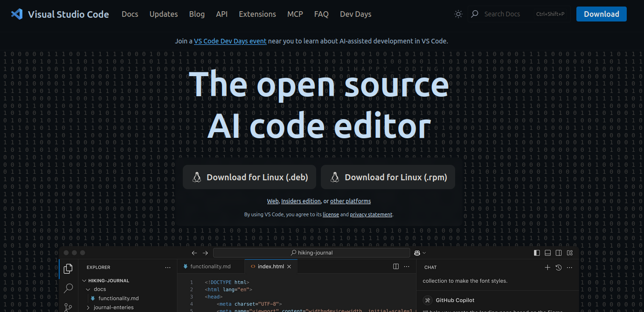Switch to the index.html editor tab

(271, 266)
